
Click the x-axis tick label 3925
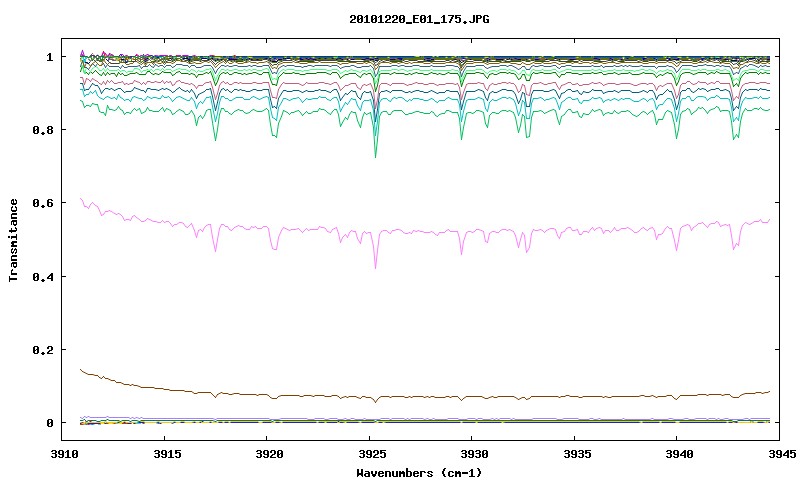coord(371,454)
